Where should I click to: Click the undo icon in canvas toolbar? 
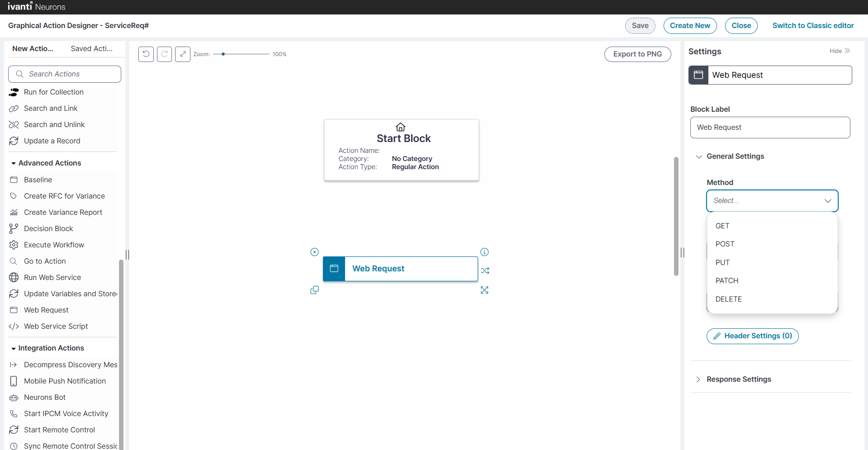point(146,54)
